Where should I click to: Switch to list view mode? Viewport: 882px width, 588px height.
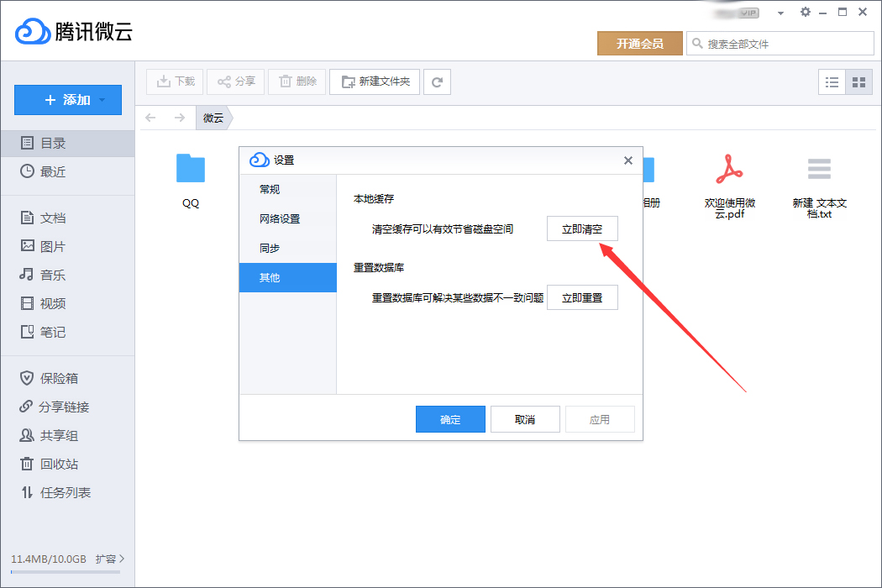point(832,81)
